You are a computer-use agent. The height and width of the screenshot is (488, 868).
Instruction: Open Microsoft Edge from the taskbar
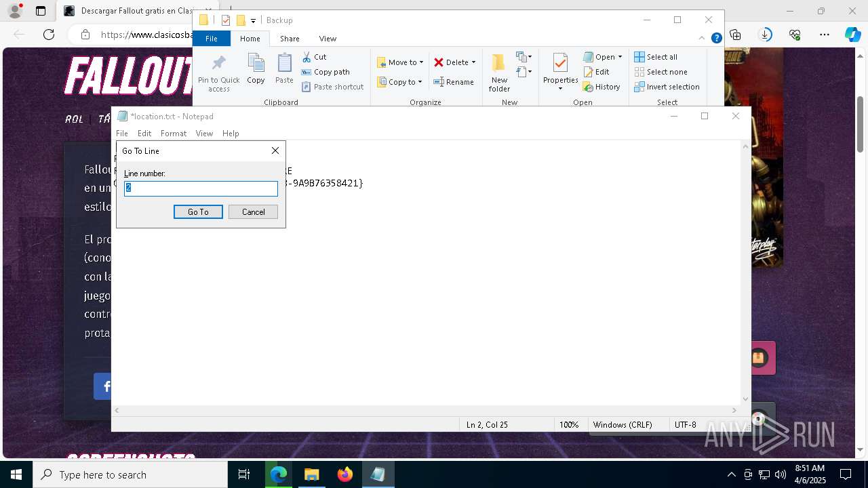pos(279,474)
